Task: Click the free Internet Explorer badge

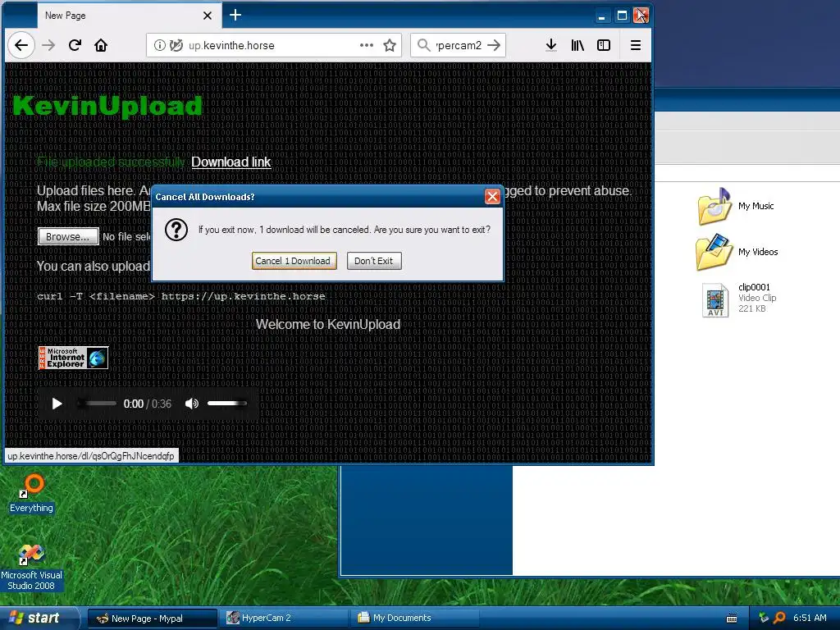Action: pyautogui.click(x=73, y=358)
